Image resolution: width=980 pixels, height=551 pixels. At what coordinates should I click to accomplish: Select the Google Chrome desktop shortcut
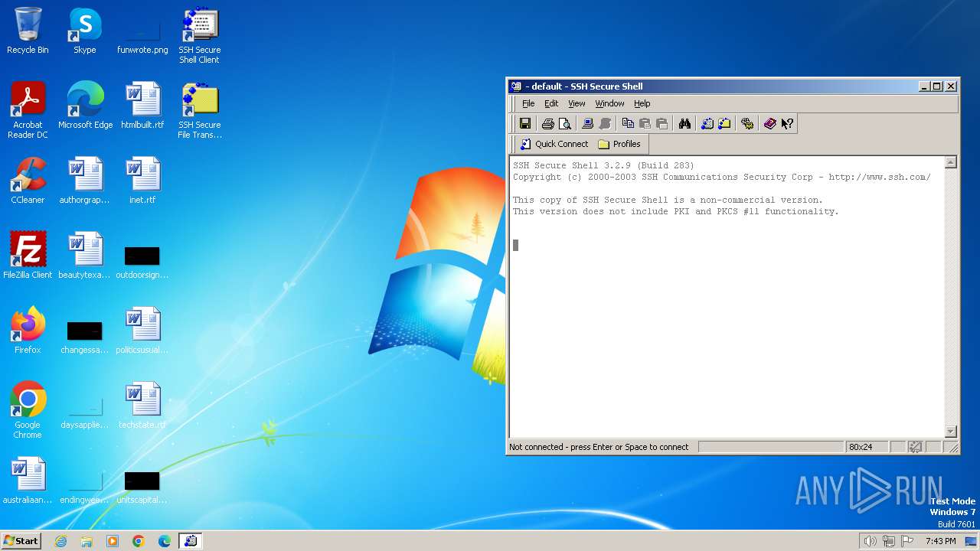point(28,411)
